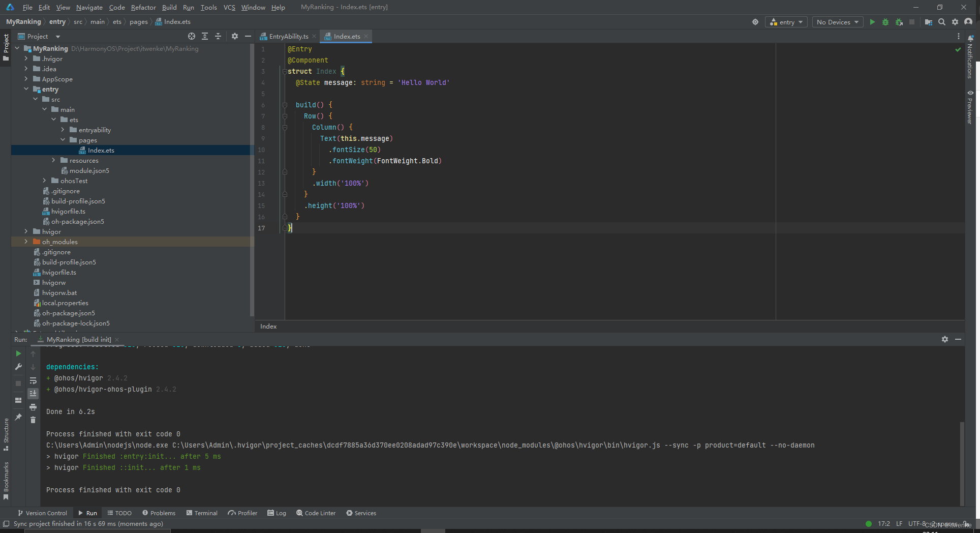Open Project Structure folder icon in toolbar
Screen dimensions: 980x533
point(928,22)
